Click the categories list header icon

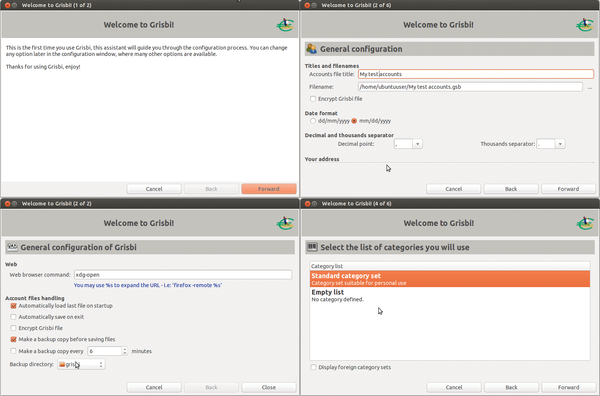312,247
